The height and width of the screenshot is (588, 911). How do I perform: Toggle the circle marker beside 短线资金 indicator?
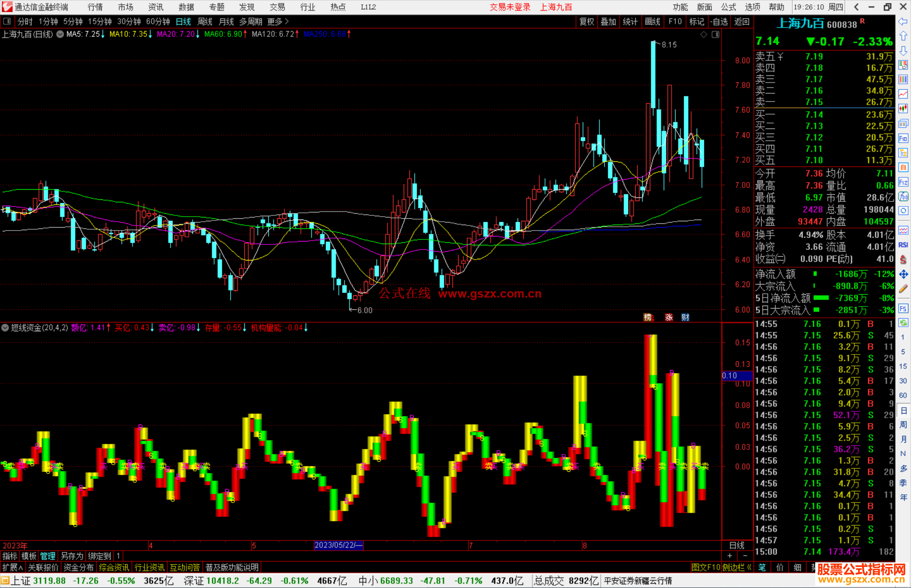5,328
